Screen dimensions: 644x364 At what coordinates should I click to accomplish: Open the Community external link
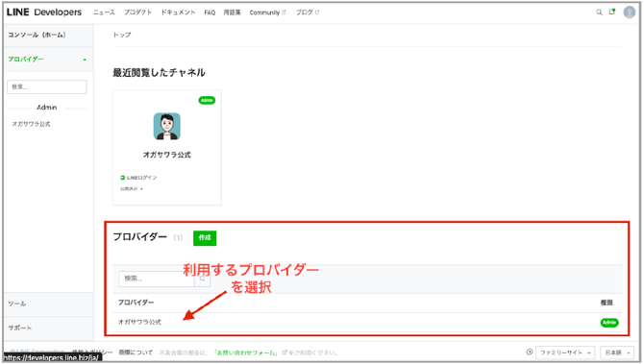point(267,12)
